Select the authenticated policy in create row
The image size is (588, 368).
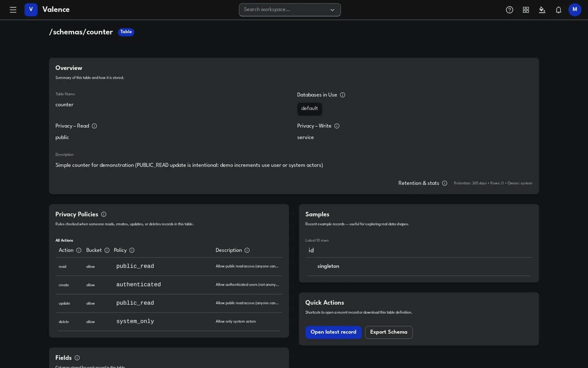[139, 284]
